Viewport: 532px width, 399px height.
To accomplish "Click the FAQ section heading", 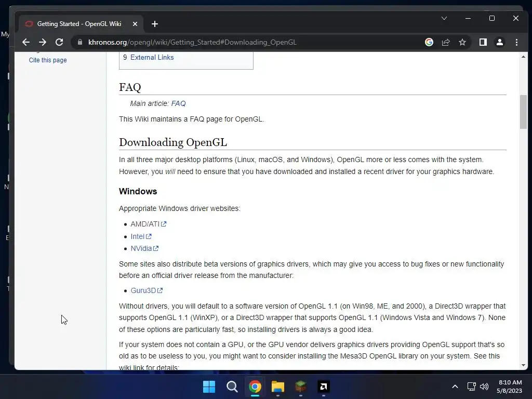I will (x=130, y=87).
